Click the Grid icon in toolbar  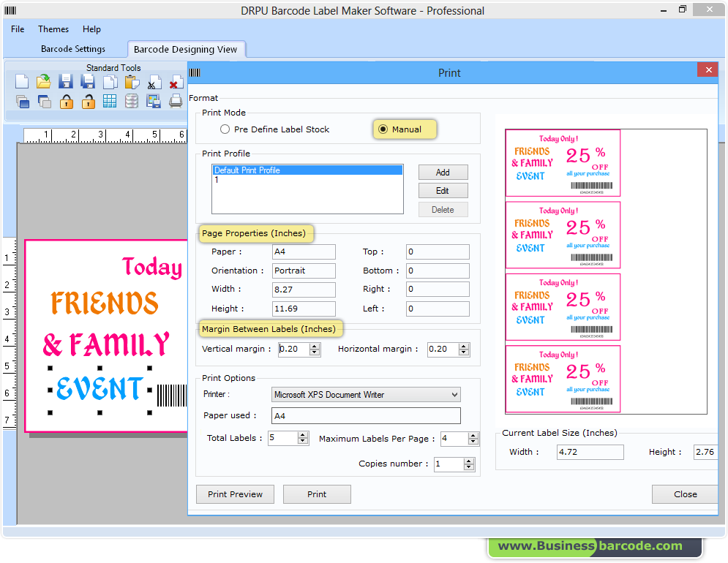pyautogui.click(x=110, y=101)
